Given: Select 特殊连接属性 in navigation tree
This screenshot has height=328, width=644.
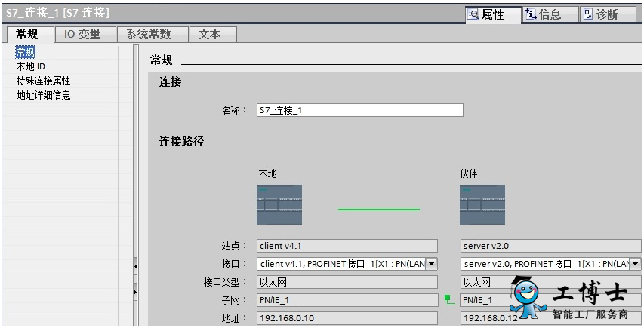Looking at the screenshot, I should (x=43, y=81).
